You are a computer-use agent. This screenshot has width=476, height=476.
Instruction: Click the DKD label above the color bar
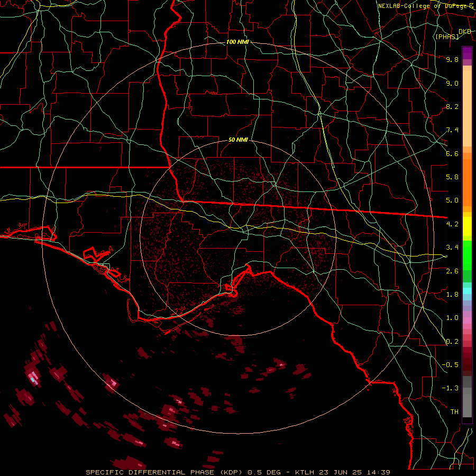tap(465, 32)
